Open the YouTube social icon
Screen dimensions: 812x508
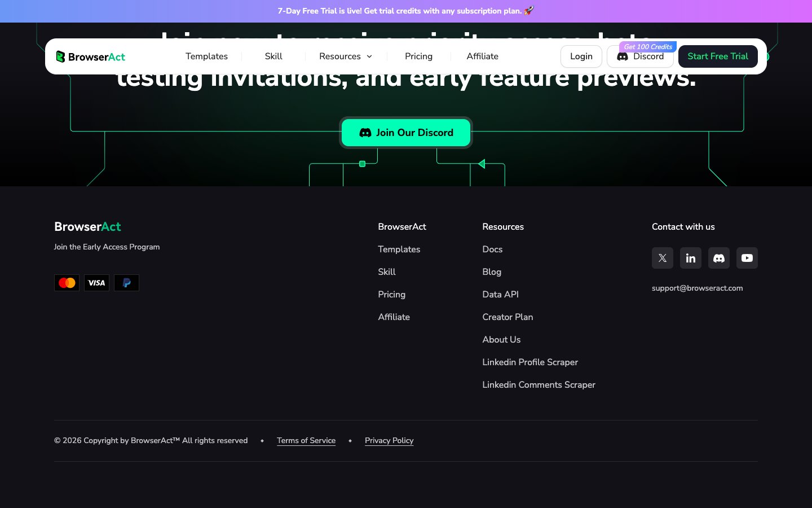pyautogui.click(x=747, y=258)
